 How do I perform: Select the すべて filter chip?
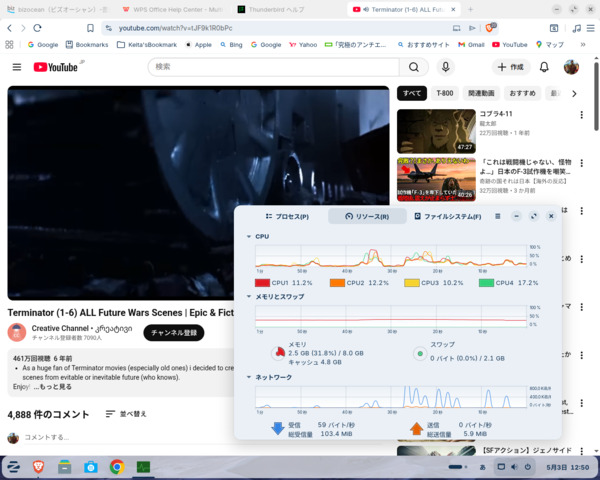click(412, 93)
